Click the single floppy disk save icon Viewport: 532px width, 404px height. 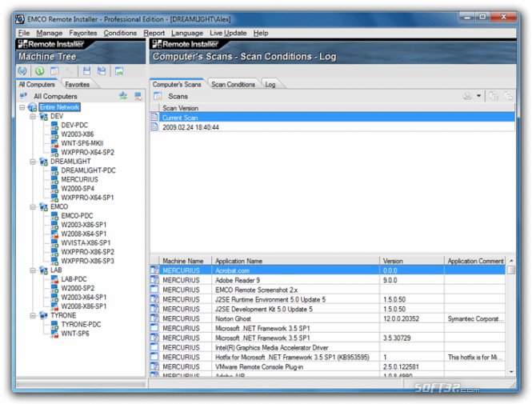point(87,71)
